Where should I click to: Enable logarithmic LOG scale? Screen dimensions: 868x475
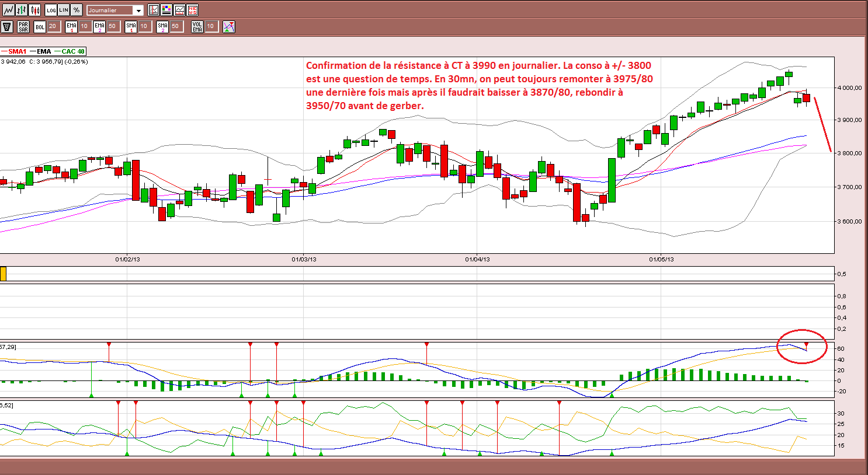coord(51,10)
